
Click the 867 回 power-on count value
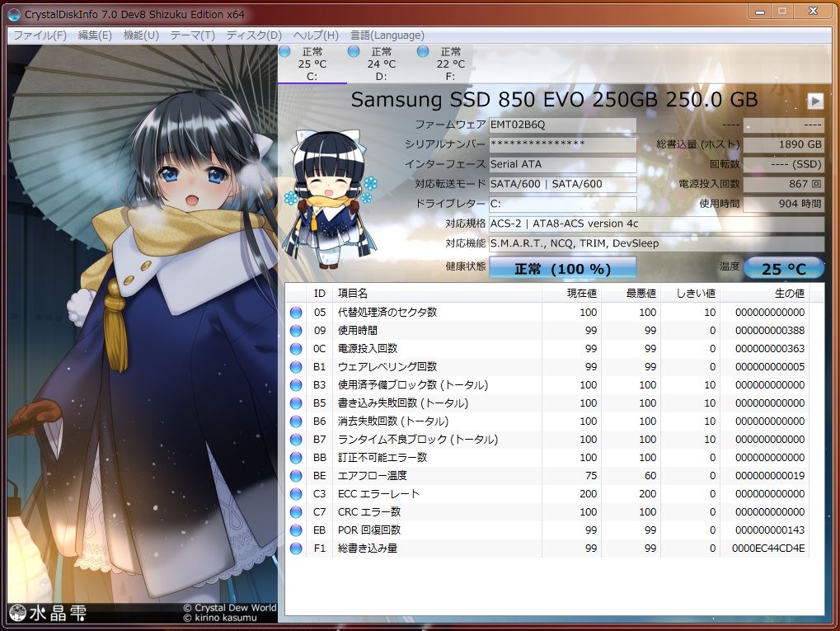(783, 184)
